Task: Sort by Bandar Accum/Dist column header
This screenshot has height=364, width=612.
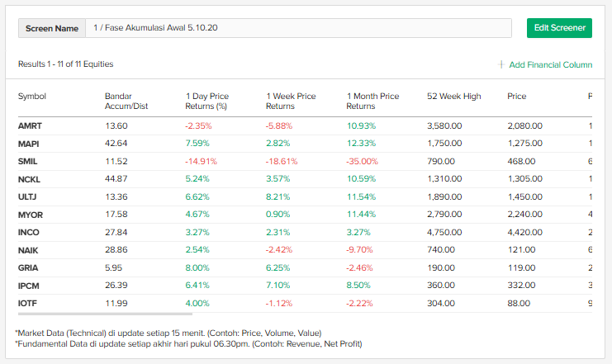Action: click(124, 102)
